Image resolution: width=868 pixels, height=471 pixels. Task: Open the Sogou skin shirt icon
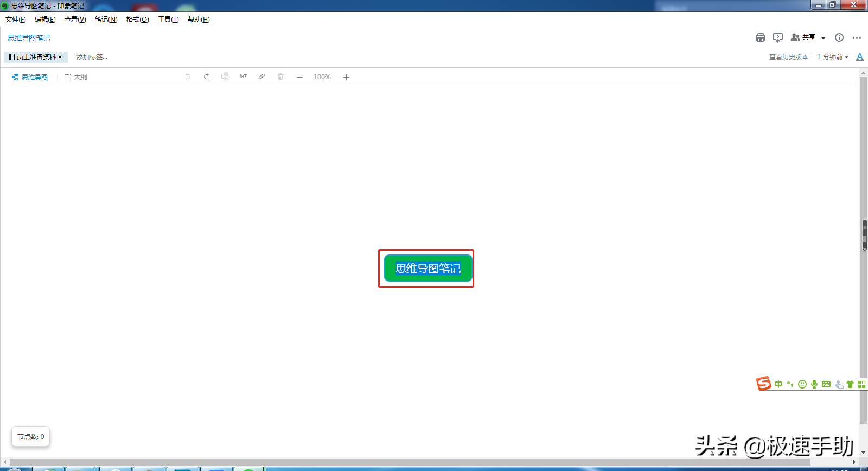point(850,384)
